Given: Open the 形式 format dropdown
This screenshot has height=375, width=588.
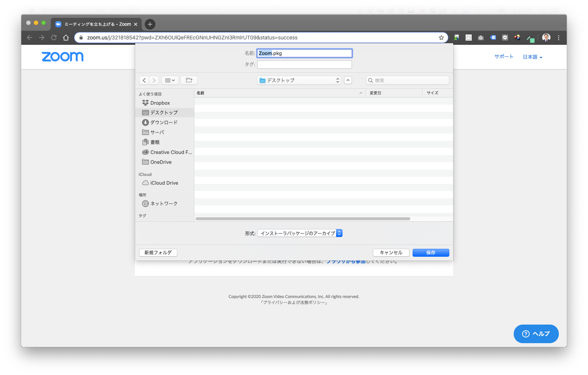Looking at the screenshot, I should click(x=300, y=233).
